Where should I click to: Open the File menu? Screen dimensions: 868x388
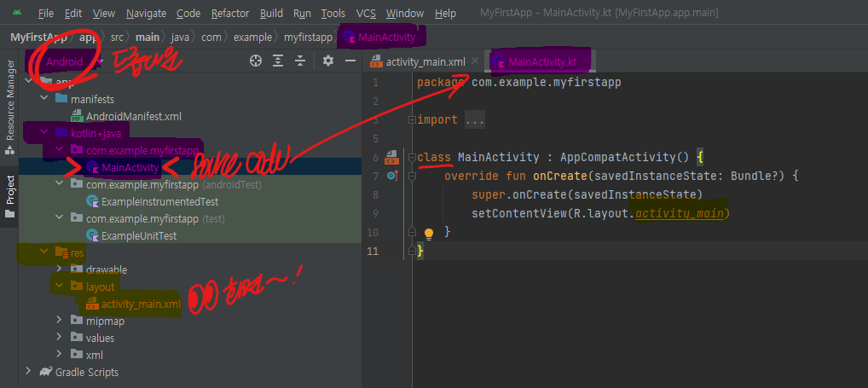tap(46, 14)
